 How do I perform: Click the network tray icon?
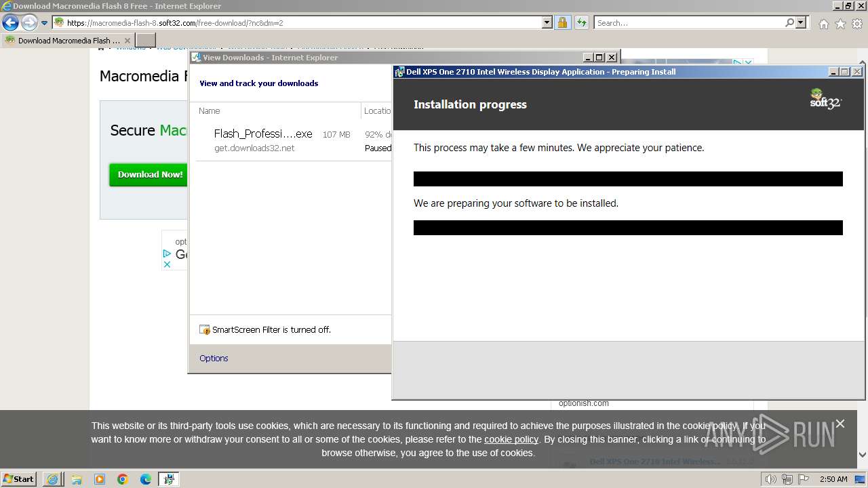tap(787, 479)
